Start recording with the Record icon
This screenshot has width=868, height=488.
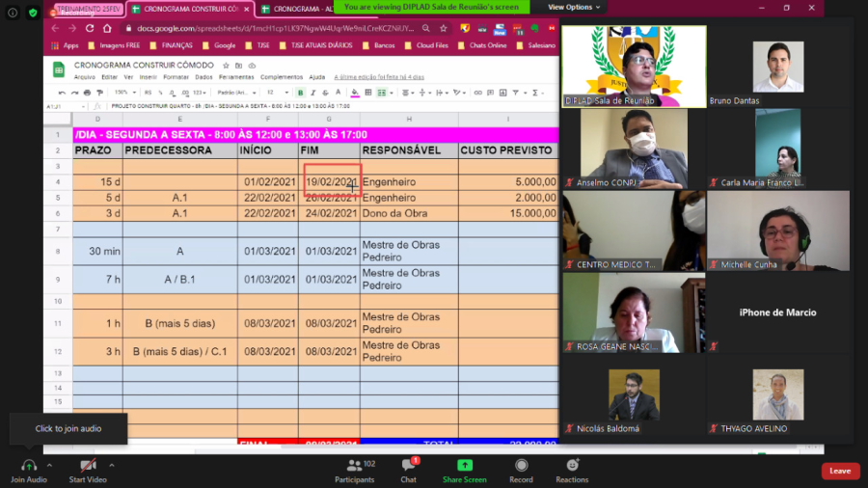pos(521,466)
